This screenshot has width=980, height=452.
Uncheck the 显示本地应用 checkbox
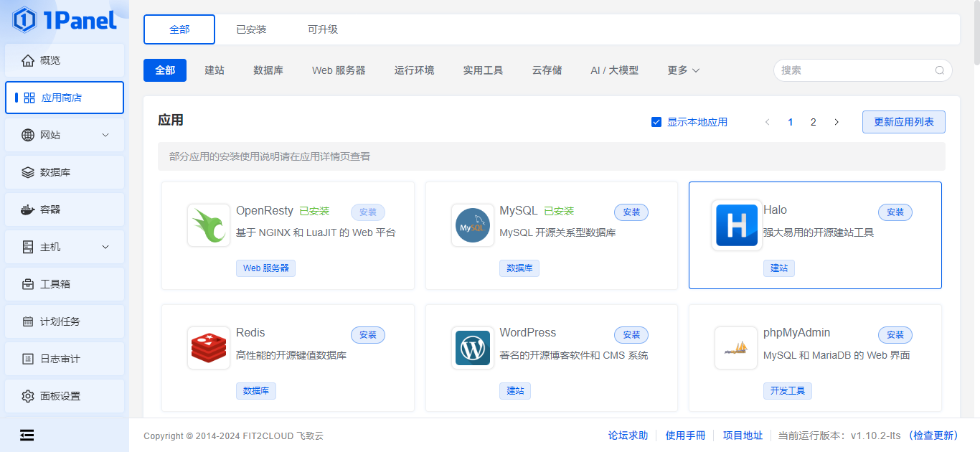(x=656, y=122)
